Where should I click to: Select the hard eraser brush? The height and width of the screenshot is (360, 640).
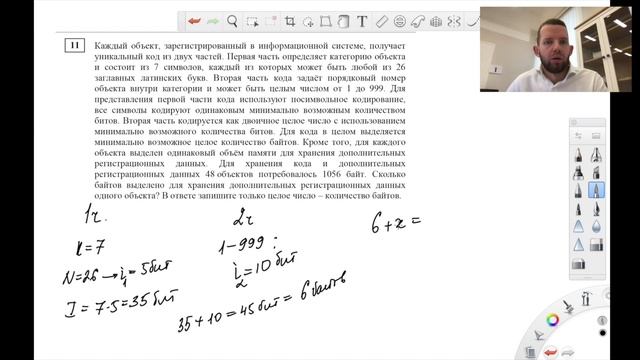pos(596,245)
